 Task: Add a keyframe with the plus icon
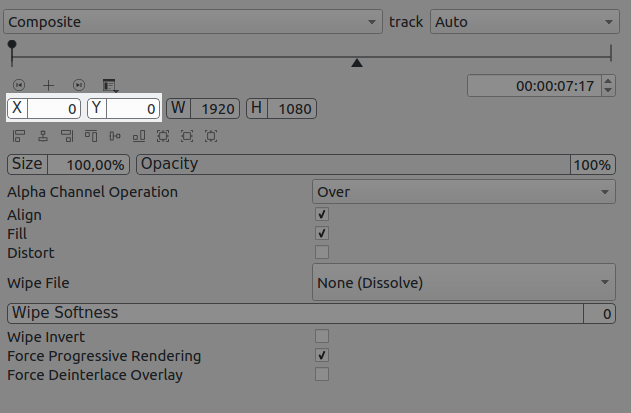pyautogui.click(x=49, y=85)
